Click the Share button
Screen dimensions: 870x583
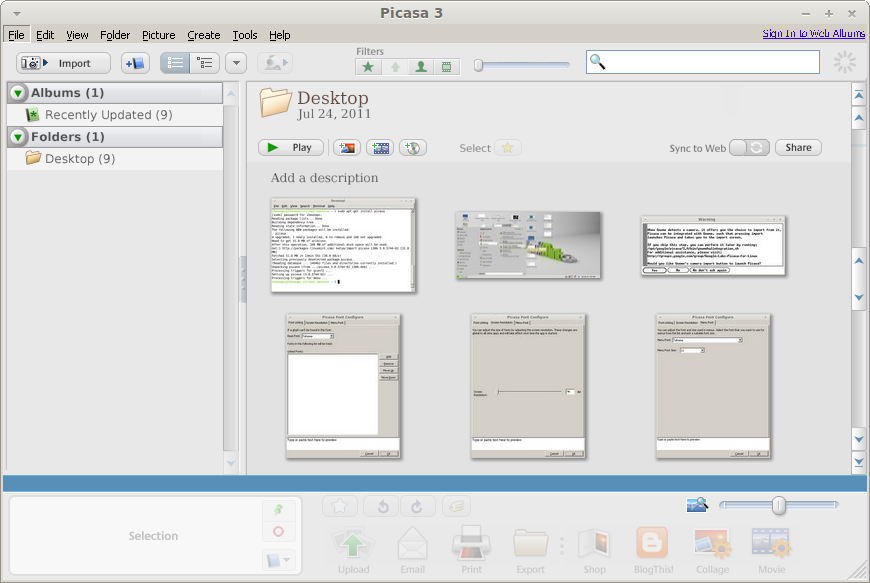point(798,148)
